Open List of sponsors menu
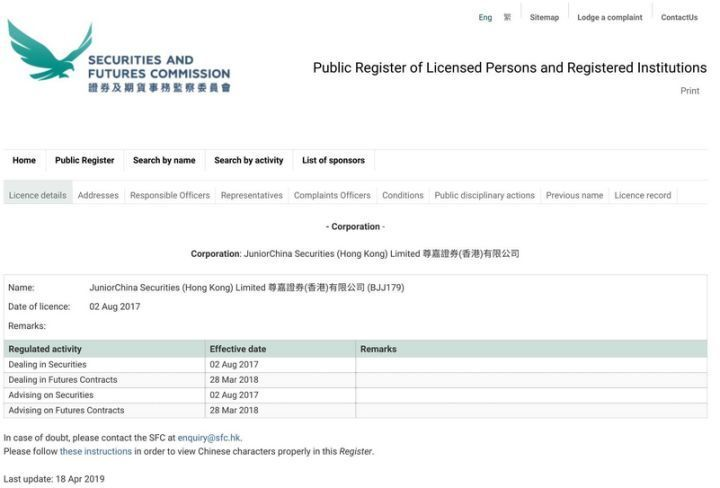 tap(333, 160)
